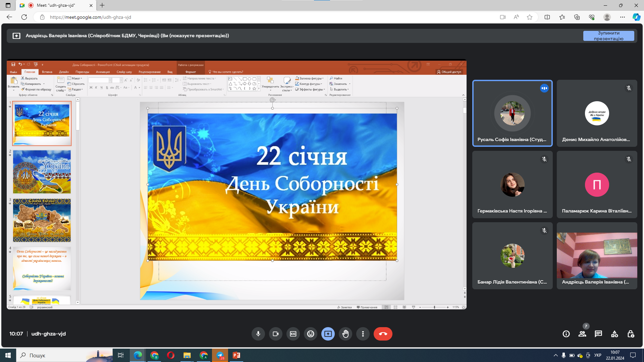Open the emoji reactions button
Screen dimensions: 644x362
311,334
